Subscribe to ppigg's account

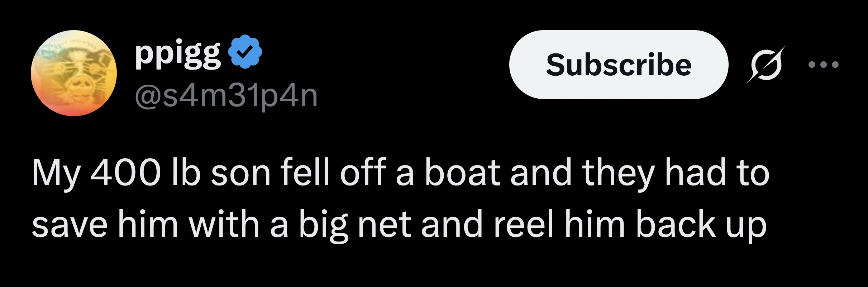[619, 65]
